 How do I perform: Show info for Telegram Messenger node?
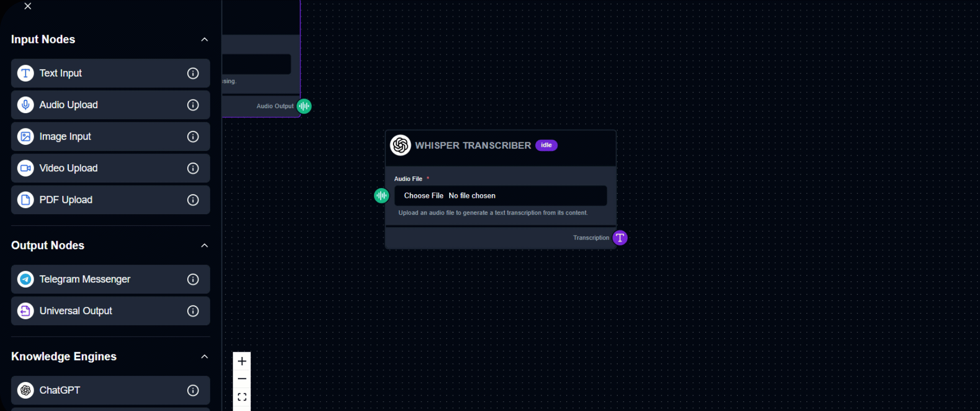click(193, 279)
